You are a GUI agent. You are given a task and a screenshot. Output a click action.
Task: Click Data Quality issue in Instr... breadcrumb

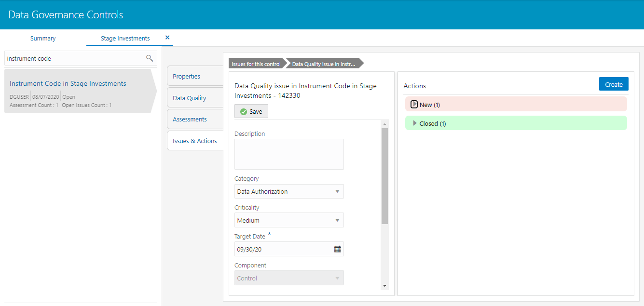324,64
